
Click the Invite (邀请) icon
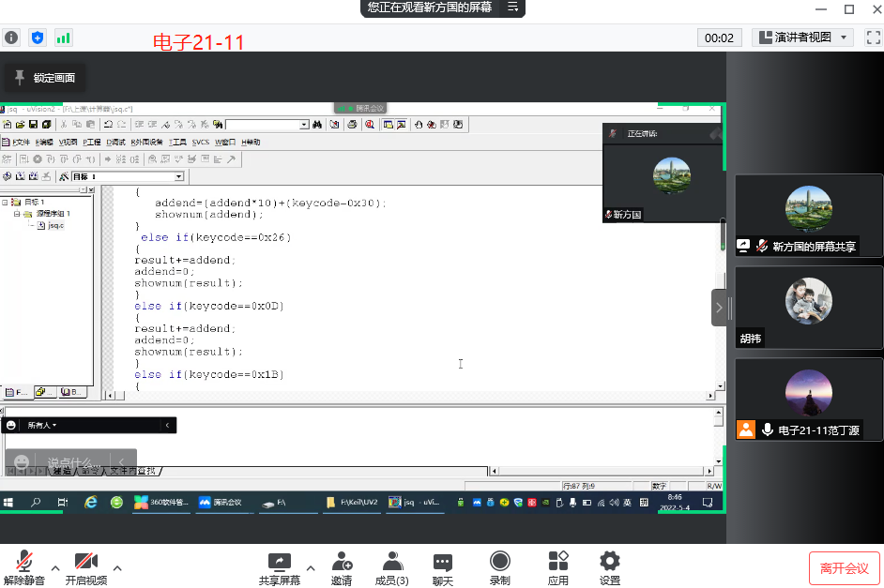pos(342,562)
